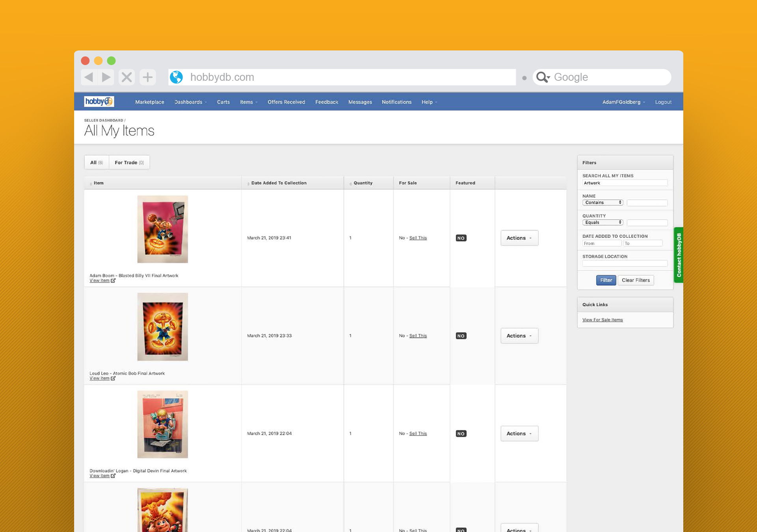Viewport: 757px width, 532px height.
Task: Click the Google search box
Action: click(602, 77)
